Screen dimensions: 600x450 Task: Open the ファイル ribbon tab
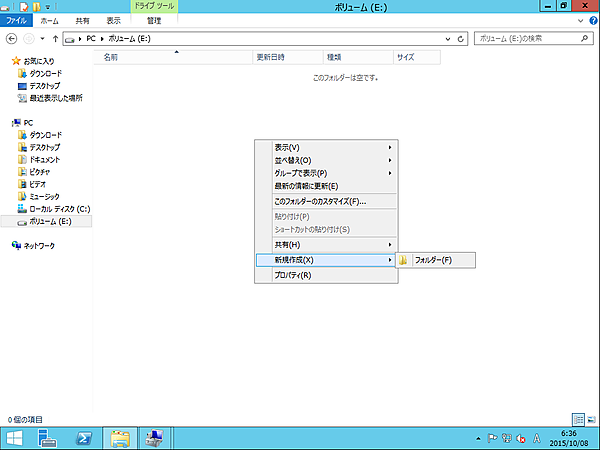pos(16,20)
